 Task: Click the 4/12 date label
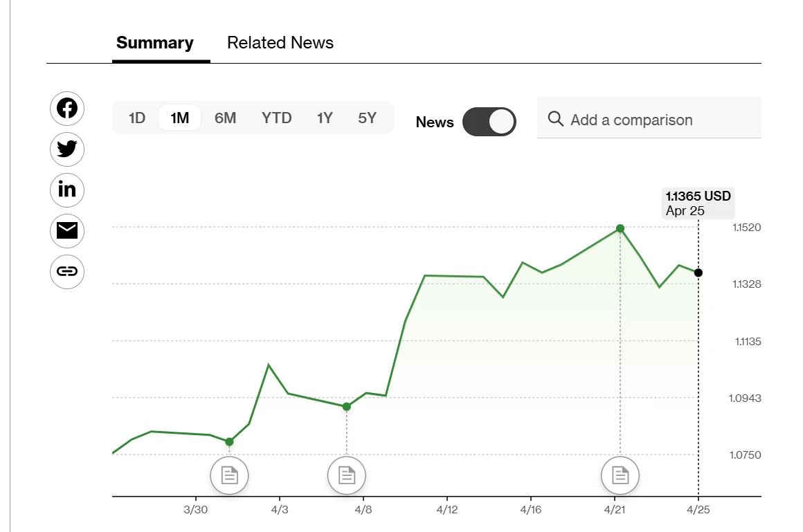(x=447, y=509)
